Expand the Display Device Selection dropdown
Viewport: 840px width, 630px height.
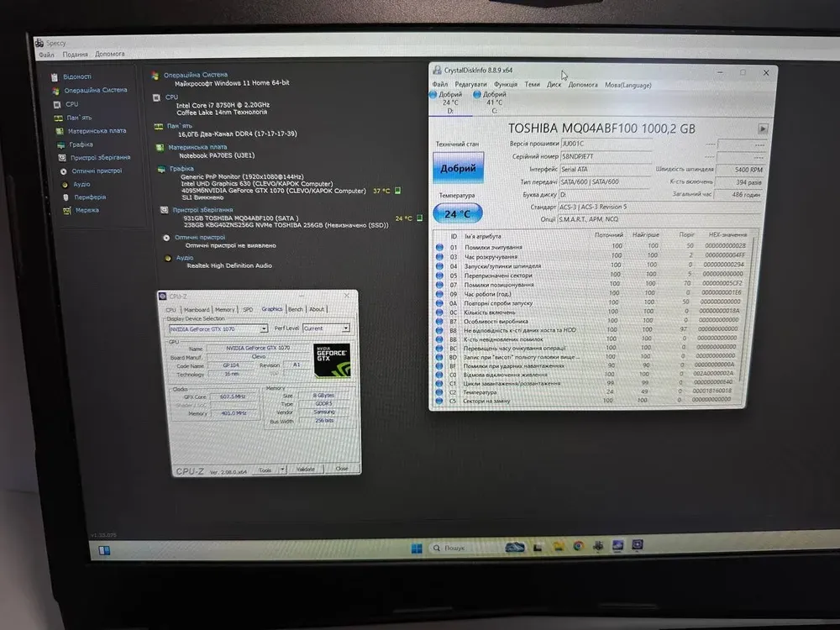pos(262,328)
